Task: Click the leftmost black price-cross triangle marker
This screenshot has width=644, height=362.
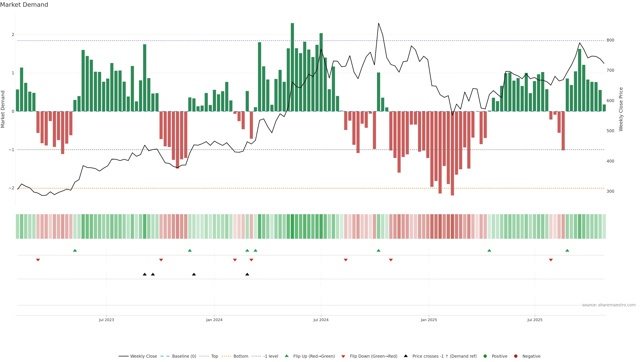Action: 145,274
